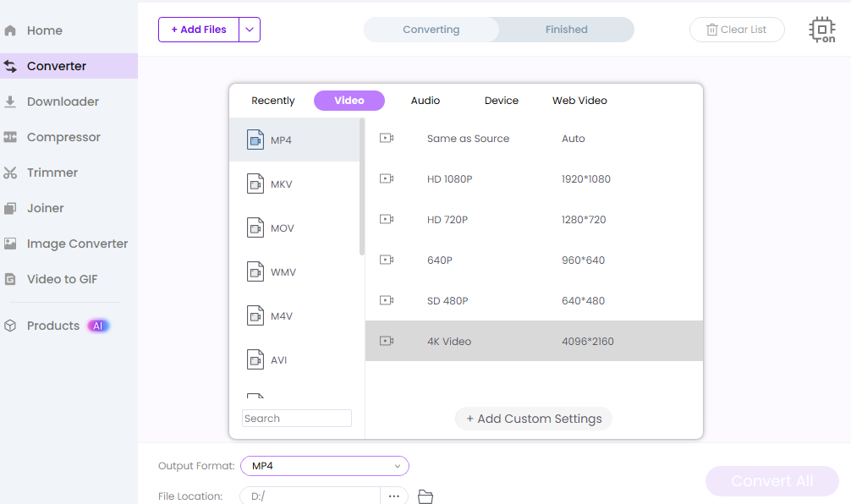Select the Trimmer scissors icon
The width and height of the screenshot is (851, 504).
click(x=10, y=173)
